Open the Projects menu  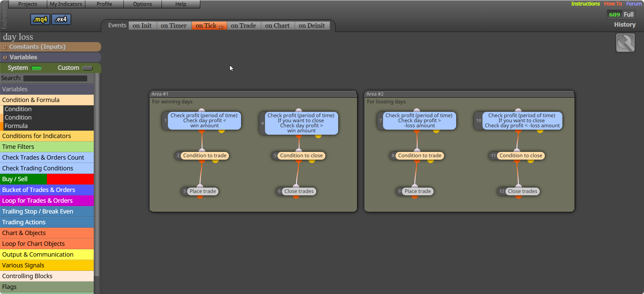[x=28, y=4]
